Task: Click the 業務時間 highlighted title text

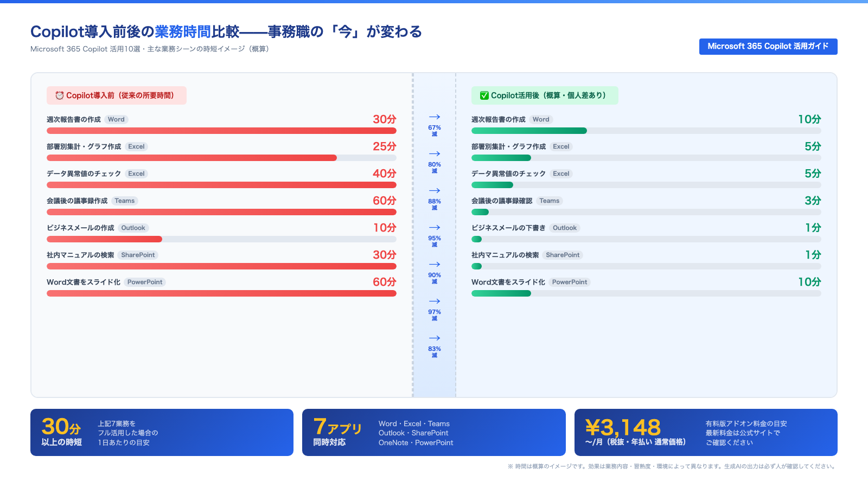Action: point(183,32)
